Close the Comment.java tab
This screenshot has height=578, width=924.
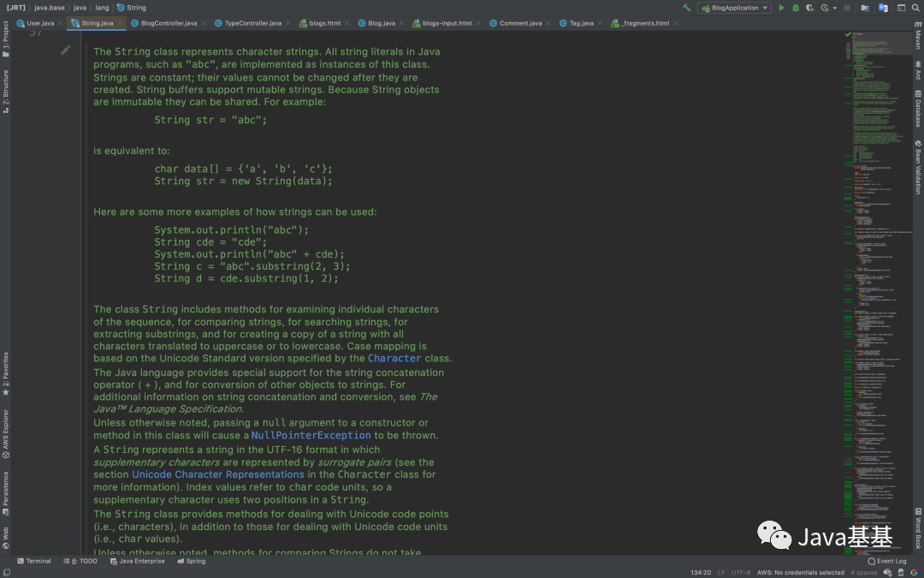click(548, 23)
